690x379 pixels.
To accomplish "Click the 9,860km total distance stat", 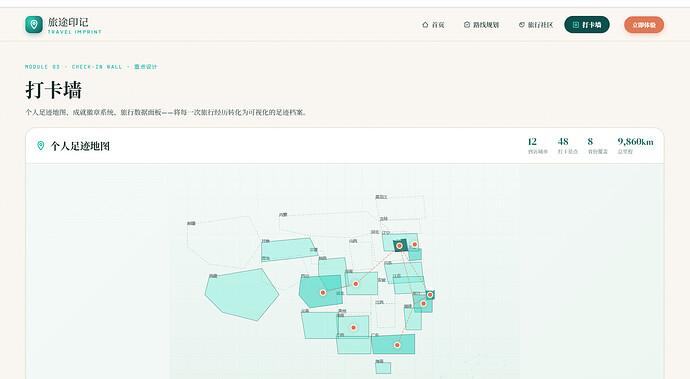I will click(635, 146).
